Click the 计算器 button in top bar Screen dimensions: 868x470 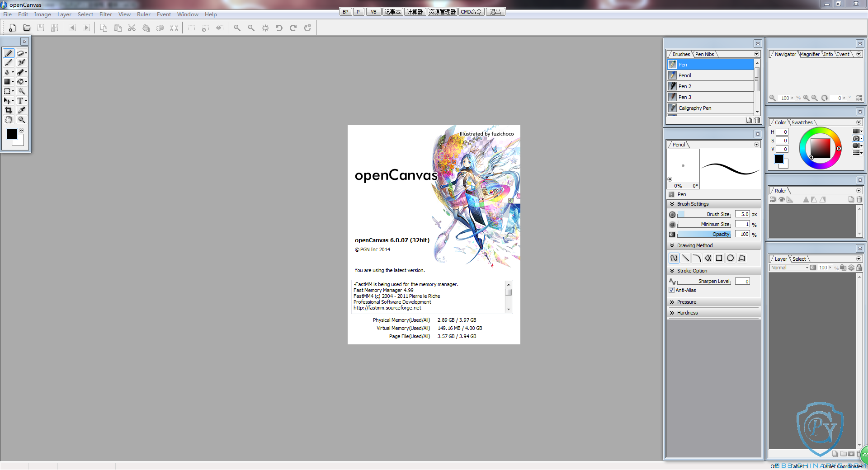(x=415, y=12)
